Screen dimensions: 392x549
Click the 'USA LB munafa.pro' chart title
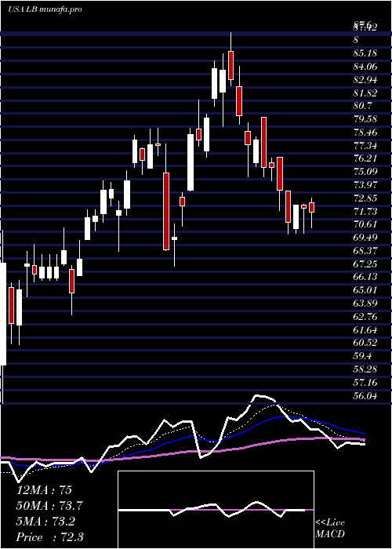click(45, 9)
